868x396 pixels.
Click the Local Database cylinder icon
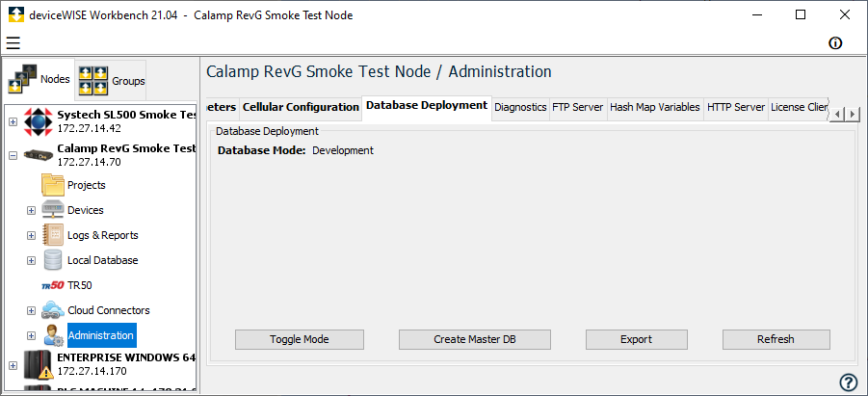coord(53,260)
